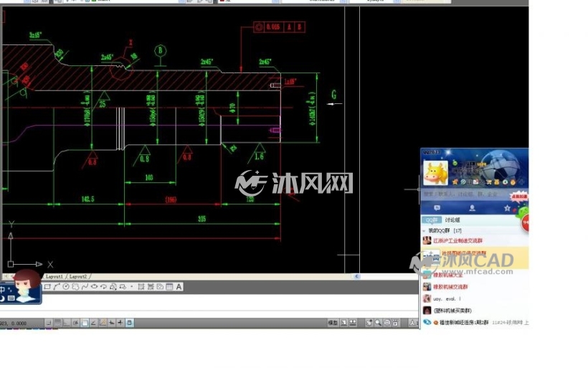
Task: Click the Quick View Drawings icon
Action: pyautogui.click(x=353, y=323)
